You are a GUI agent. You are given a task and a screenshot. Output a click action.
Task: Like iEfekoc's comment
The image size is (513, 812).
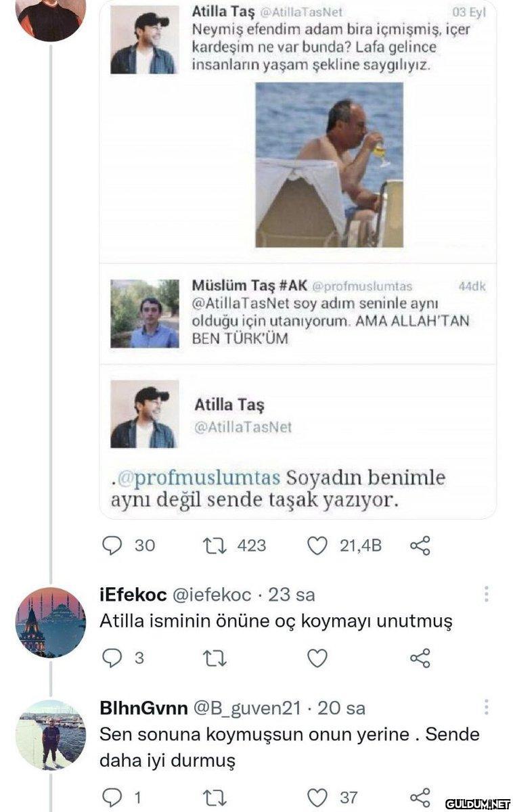pos(317,658)
